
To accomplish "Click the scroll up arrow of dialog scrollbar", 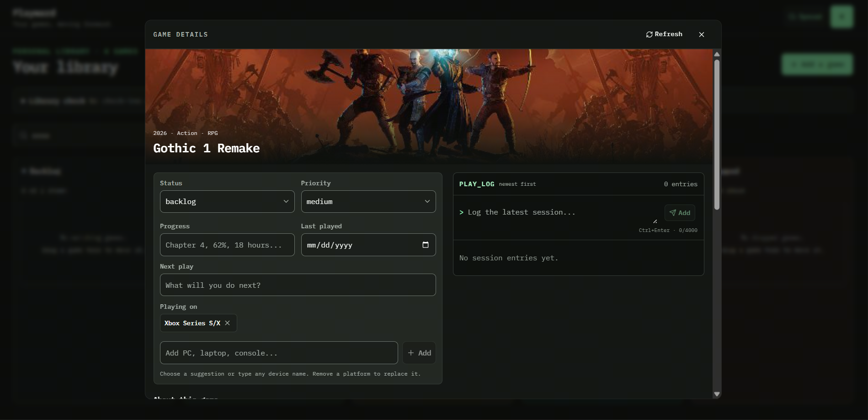I will click(x=717, y=54).
